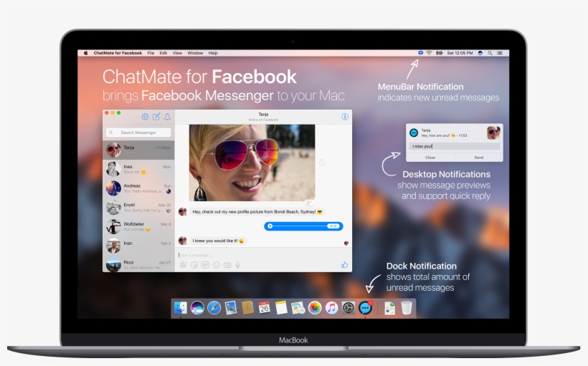The width and height of the screenshot is (588, 366).
Task: Open System Preferences in the Dock
Action: tap(348, 308)
